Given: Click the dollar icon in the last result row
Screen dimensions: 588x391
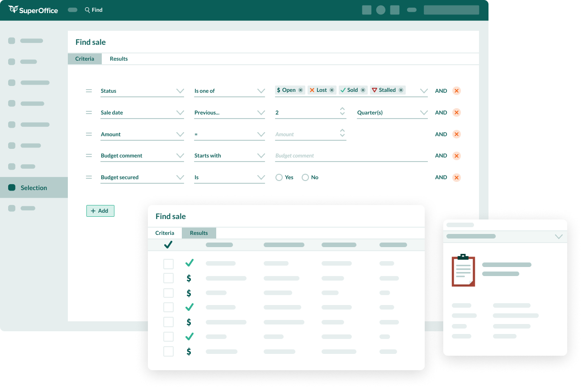Looking at the screenshot, I should pyautogui.click(x=189, y=352).
